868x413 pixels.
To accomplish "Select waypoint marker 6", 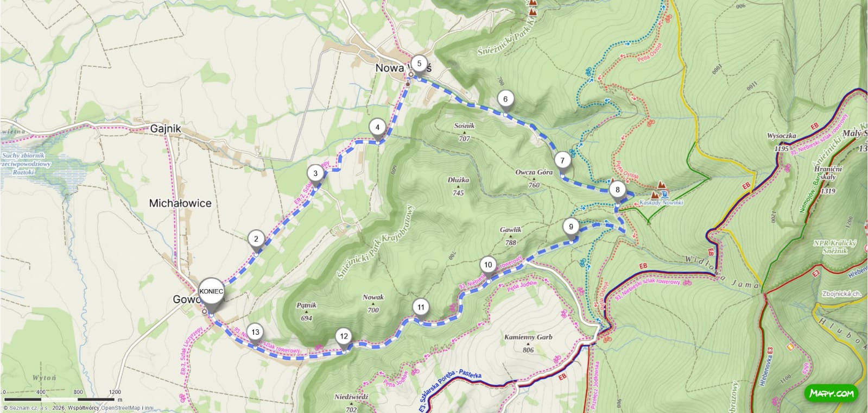I will coord(505,99).
